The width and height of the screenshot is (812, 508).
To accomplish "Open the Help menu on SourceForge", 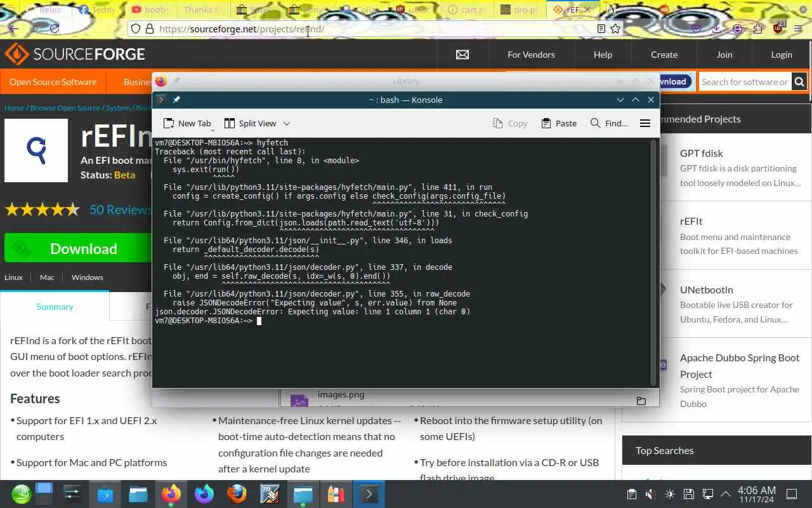I will (603, 55).
